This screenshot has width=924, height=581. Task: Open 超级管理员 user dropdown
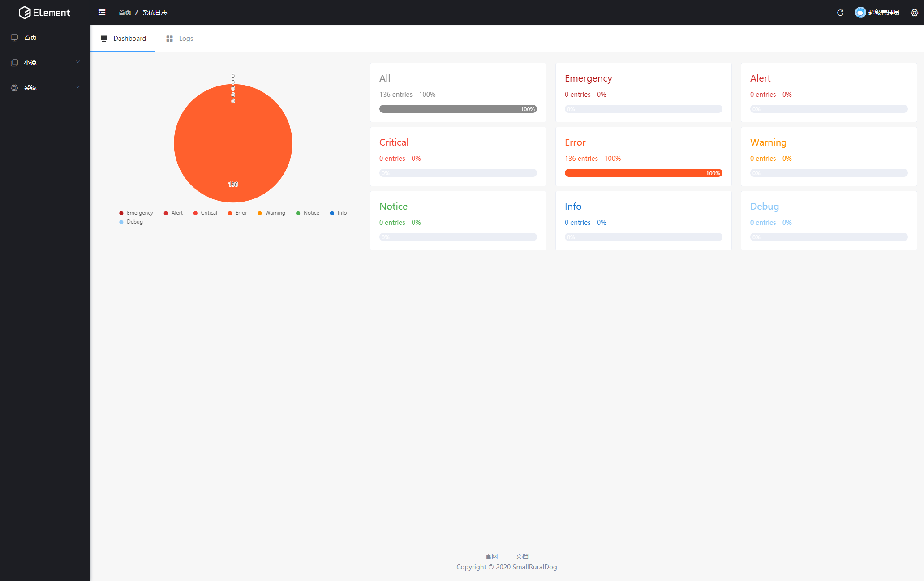click(883, 13)
